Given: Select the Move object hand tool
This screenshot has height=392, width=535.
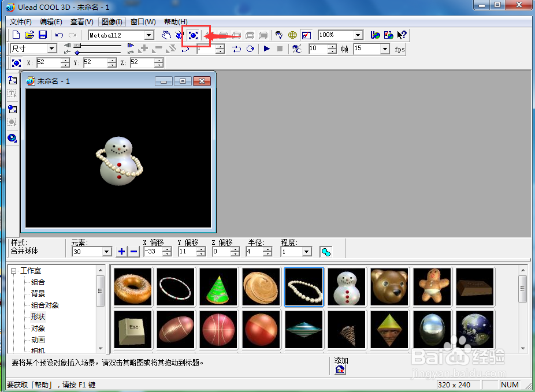Looking at the screenshot, I should pos(166,35).
